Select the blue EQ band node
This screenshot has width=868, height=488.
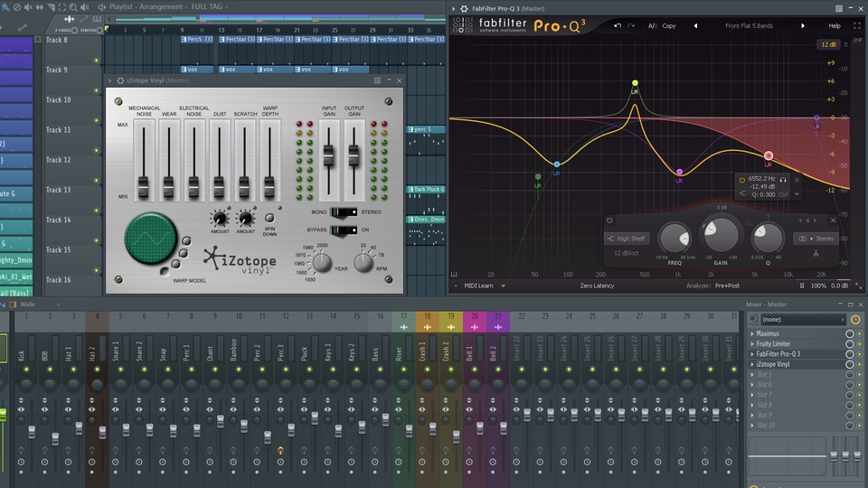click(x=557, y=164)
